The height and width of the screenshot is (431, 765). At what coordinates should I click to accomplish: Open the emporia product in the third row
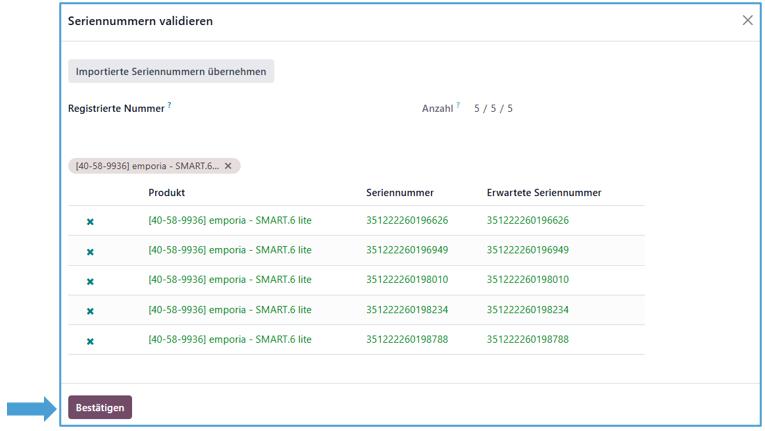coord(229,280)
